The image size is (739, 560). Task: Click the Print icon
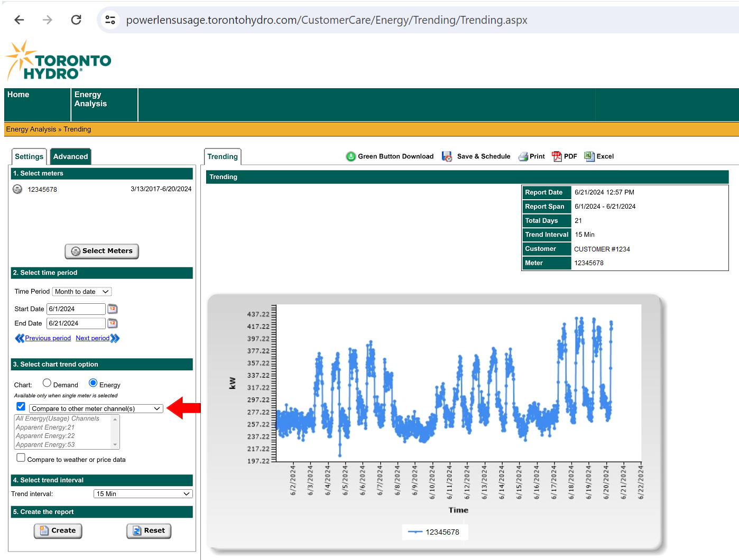click(523, 156)
